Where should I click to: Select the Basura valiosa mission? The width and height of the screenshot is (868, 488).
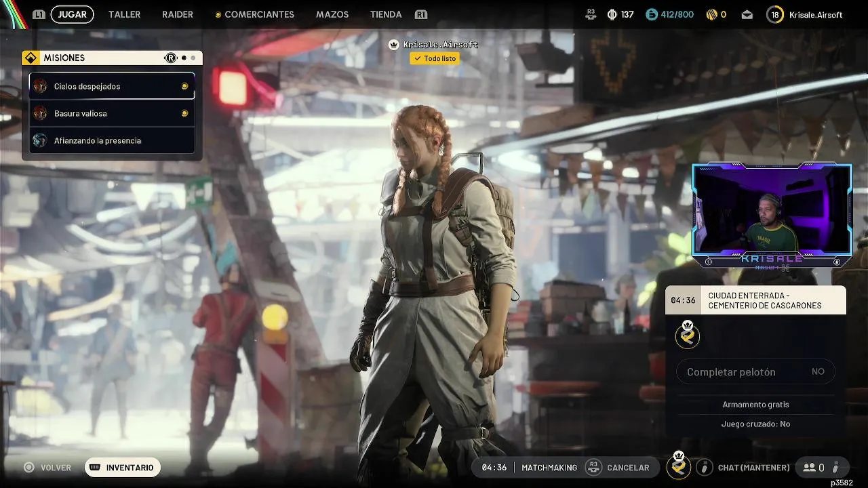click(112, 113)
